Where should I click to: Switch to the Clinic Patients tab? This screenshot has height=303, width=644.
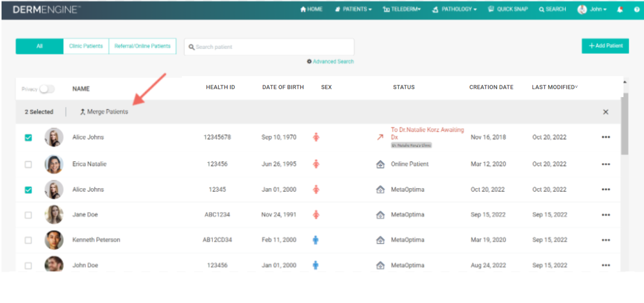pyautogui.click(x=86, y=46)
